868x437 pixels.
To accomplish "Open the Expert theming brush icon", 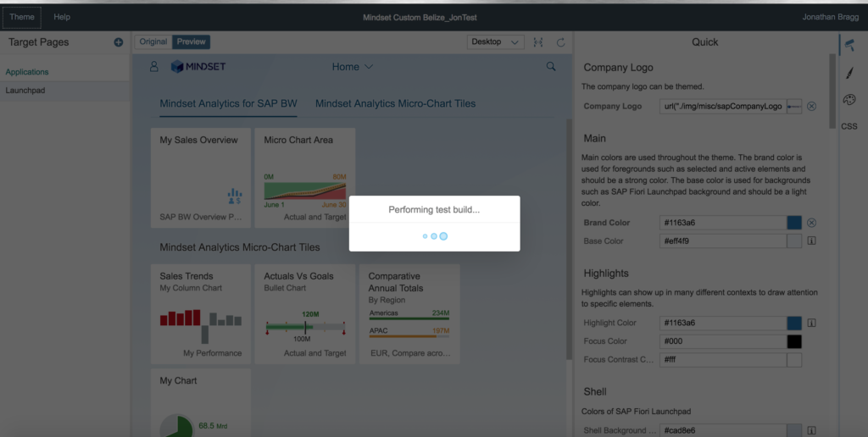I will tap(849, 73).
